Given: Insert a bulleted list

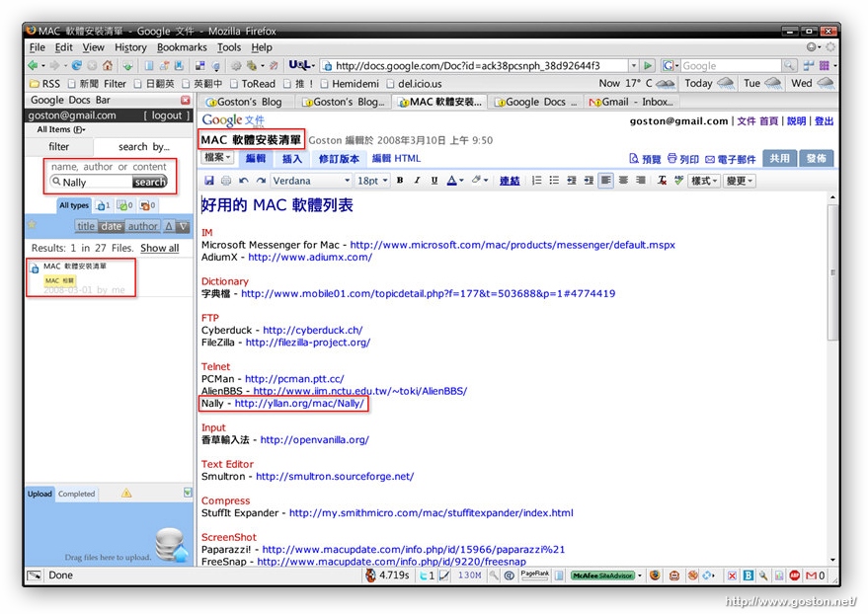Looking at the screenshot, I should point(554,181).
